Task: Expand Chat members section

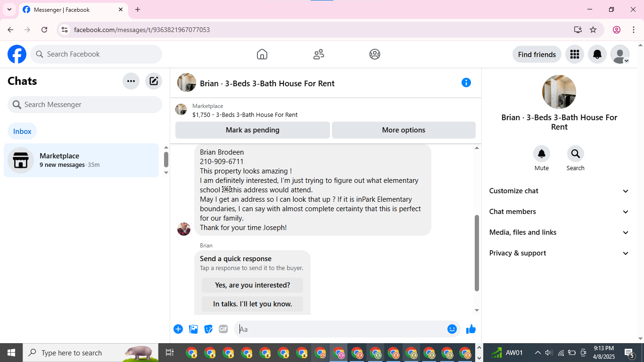Action: [x=559, y=212]
